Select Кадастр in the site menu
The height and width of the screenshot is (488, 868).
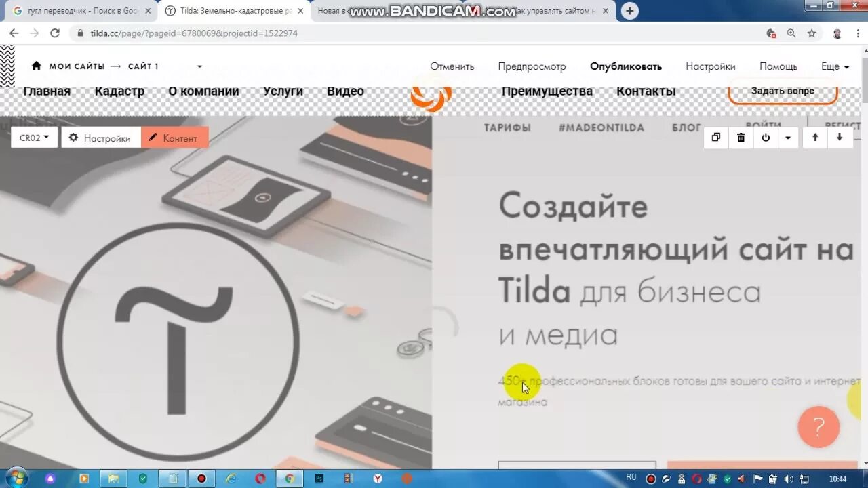[x=119, y=91]
